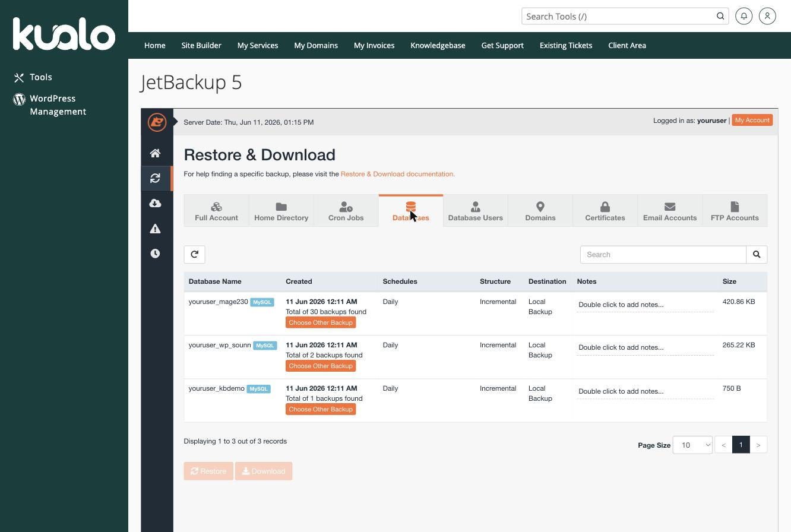Click MySQL badge next to youruser_kbdemo

(x=258, y=389)
